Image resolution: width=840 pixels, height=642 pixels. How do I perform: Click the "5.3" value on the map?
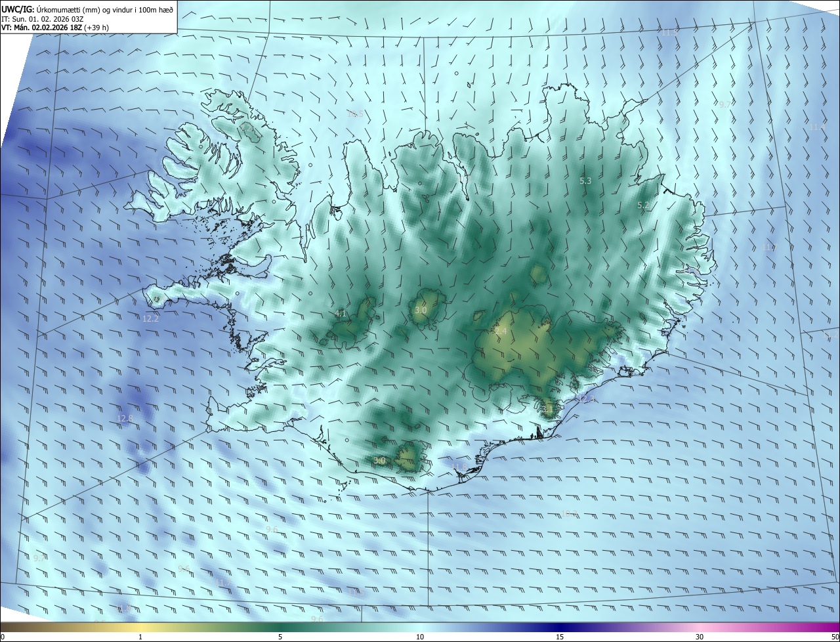click(x=585, y=181)
